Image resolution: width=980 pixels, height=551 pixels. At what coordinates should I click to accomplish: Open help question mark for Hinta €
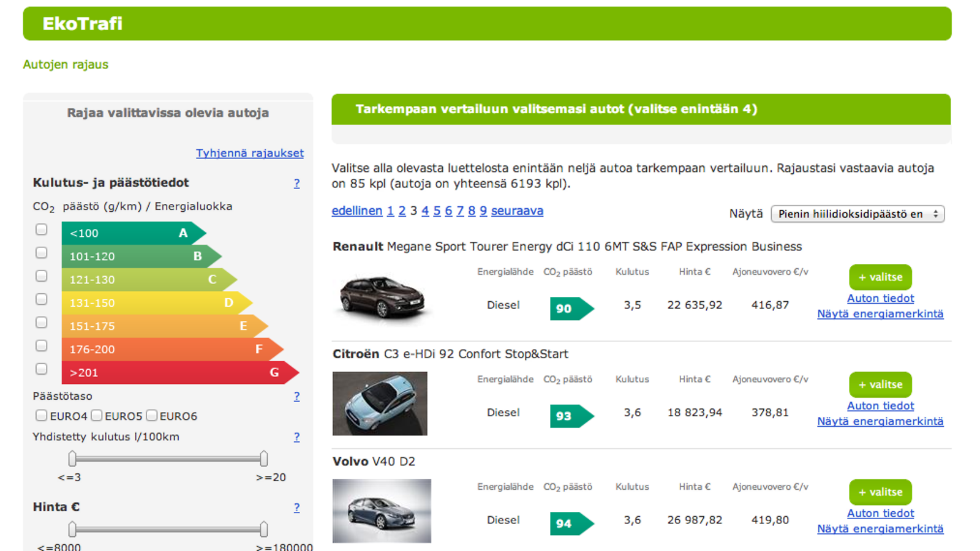[297, 508]
